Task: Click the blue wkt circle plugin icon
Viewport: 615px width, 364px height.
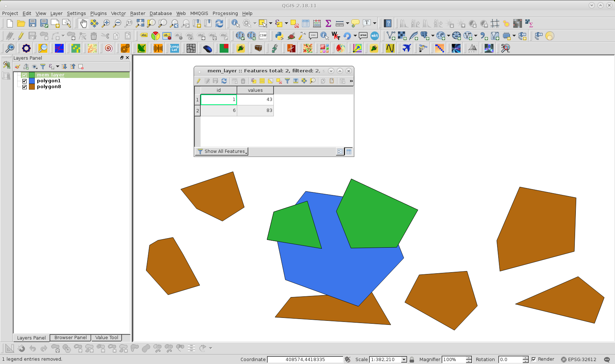Action: pos(374,36)
